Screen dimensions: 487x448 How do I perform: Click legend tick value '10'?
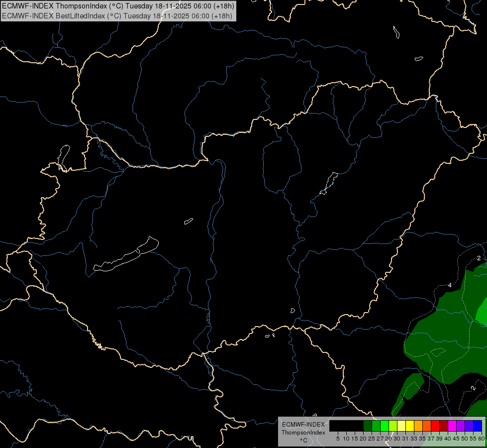[346, 439]
